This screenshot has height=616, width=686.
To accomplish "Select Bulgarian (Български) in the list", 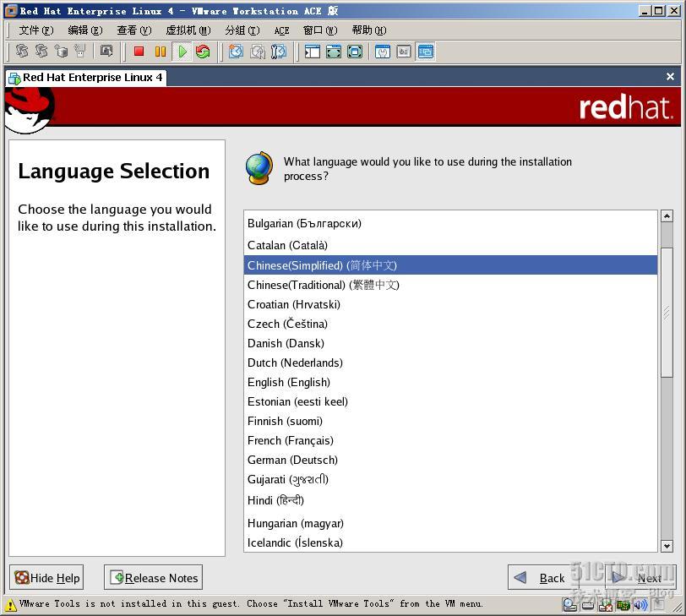I will [x=450, y=224].
